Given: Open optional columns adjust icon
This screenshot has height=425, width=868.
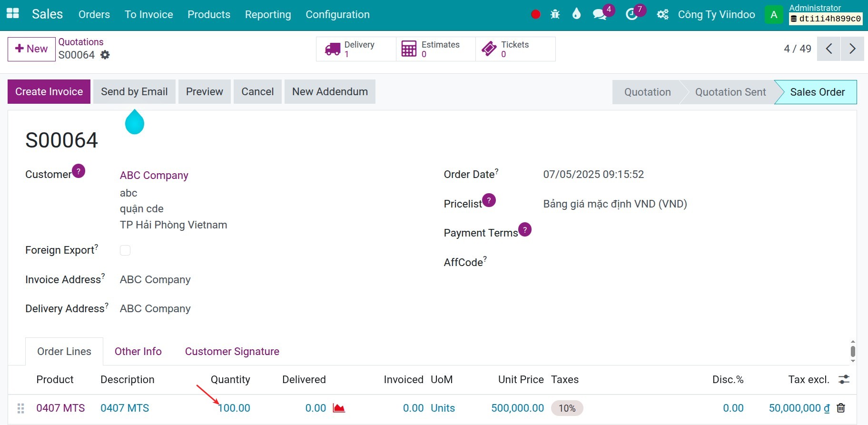Looking at the screenshot, I should (844, 379).
